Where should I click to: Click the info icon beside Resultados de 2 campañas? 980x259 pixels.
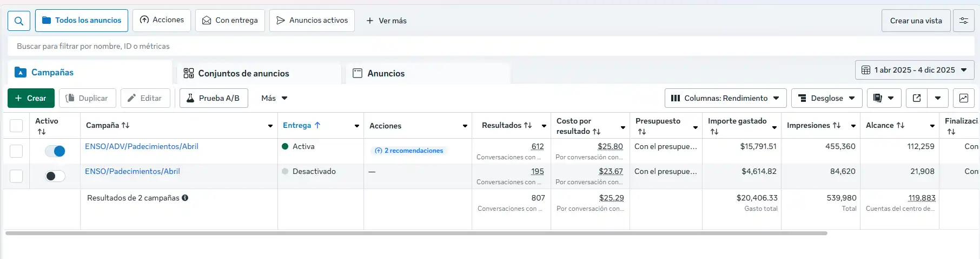(185, 198)
